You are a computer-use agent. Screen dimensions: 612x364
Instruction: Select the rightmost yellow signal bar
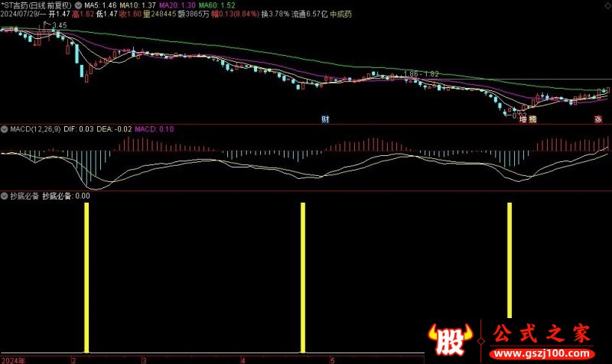(509, 260)
